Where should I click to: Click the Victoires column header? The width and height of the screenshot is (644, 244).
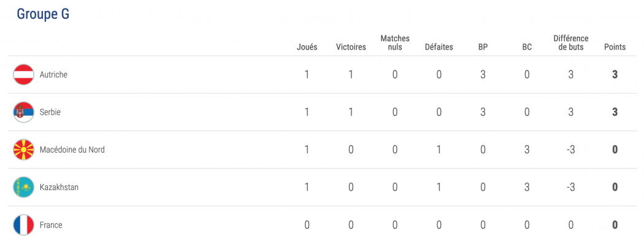351,47
